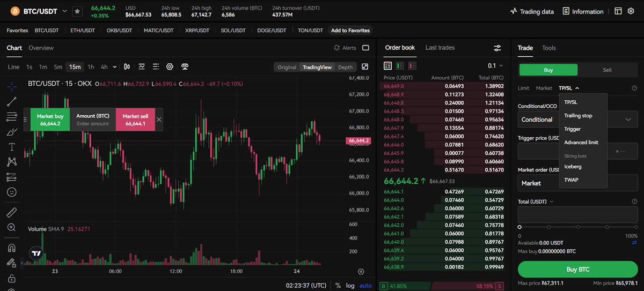Switch order side to Sell
The width and height of the screenshot is (644, 291).
click(606, 70)
